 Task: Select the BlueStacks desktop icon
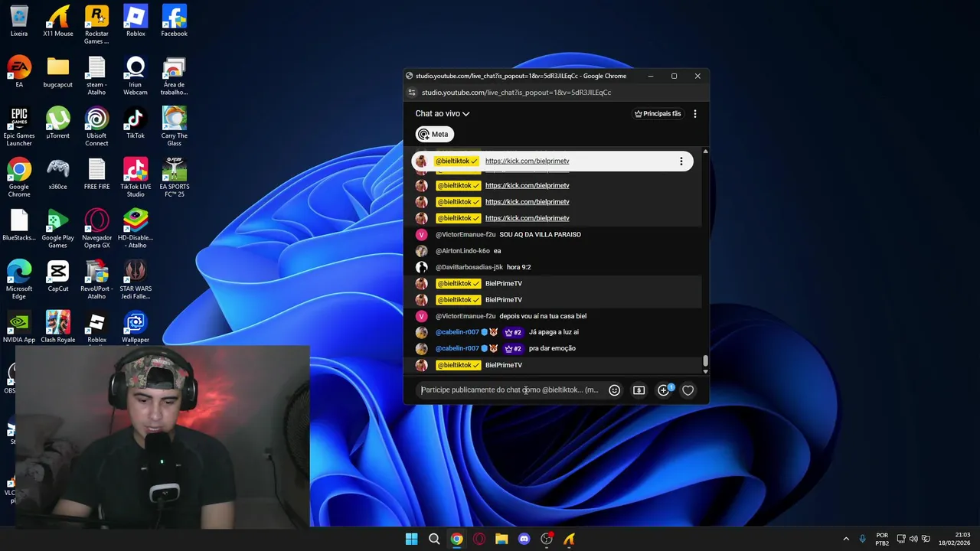(19, 225)
